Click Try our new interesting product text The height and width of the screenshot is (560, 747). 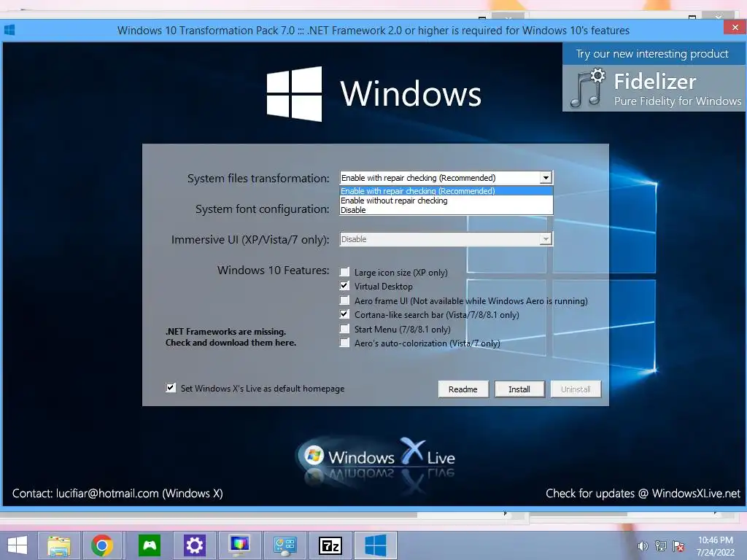(651, 54)
